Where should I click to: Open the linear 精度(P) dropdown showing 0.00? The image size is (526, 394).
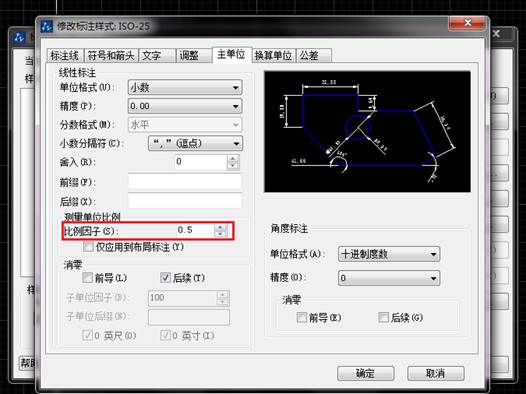coord(185,106)
